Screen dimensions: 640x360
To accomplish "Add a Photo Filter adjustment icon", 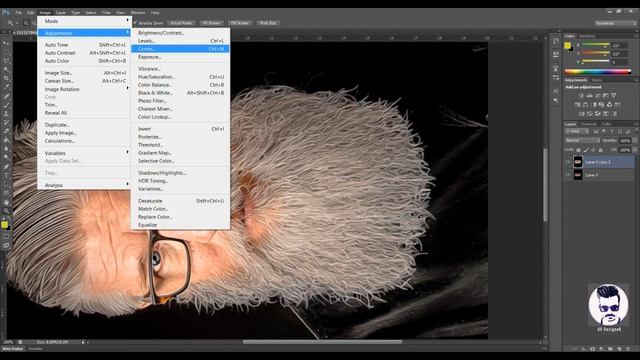I will coord(601,104).
